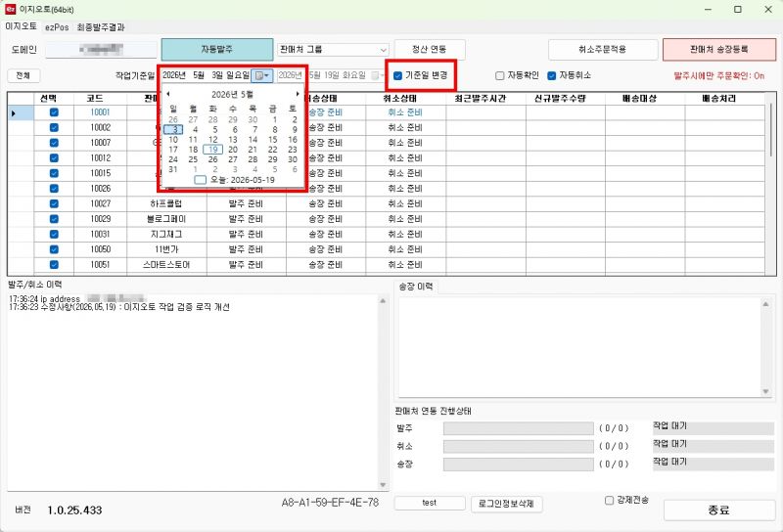Click code cell 10012
This screenshot has height=532, width=783.
tap(101, 158)
